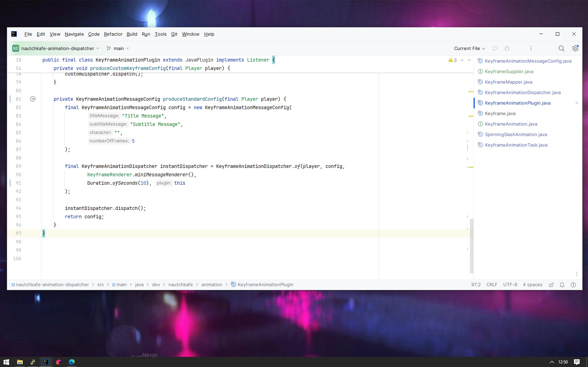This screenshot has height=367, width=588.
Task: Open KeyframeAnimationMessageConfig.java tab
Action: (x=528, y=61)
